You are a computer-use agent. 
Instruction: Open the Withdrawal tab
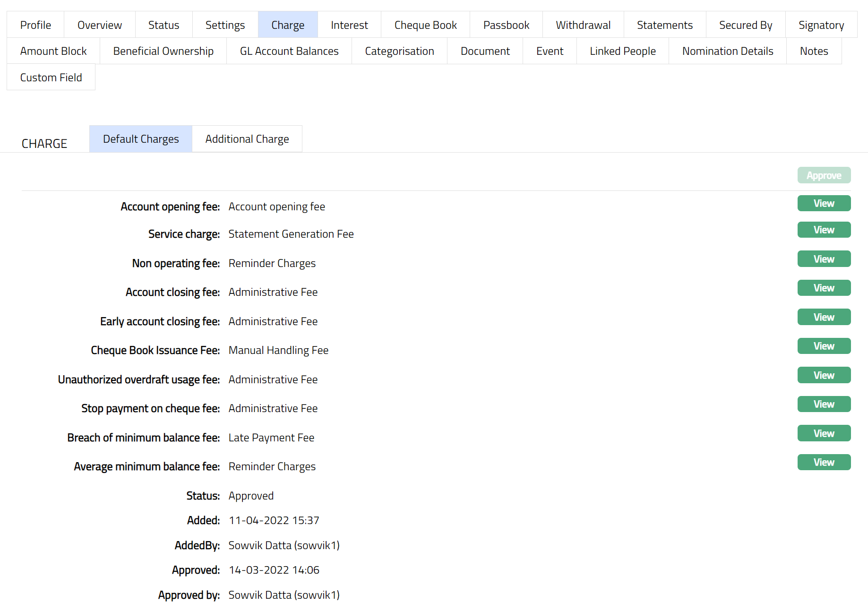[583, 25]
